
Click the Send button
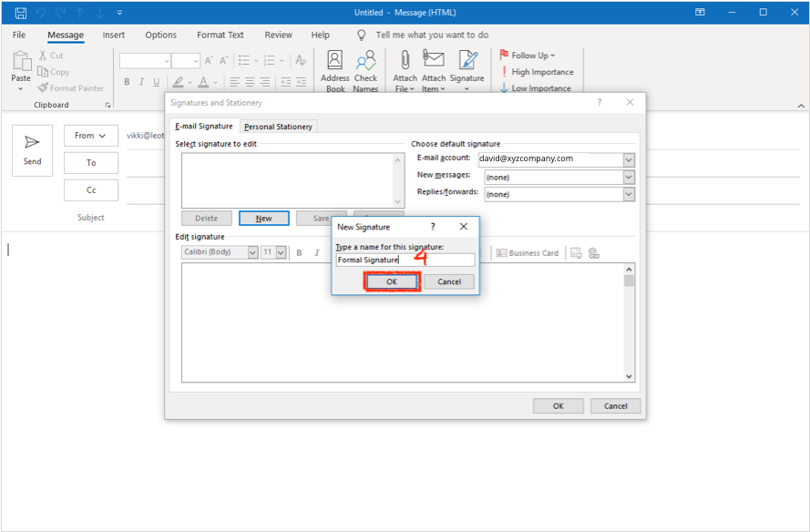[32, 150]
